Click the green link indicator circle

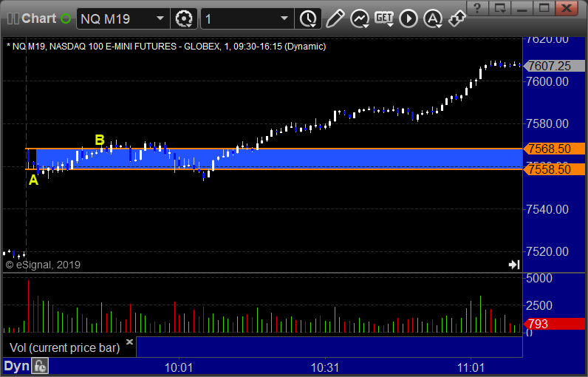coord(66,18)
